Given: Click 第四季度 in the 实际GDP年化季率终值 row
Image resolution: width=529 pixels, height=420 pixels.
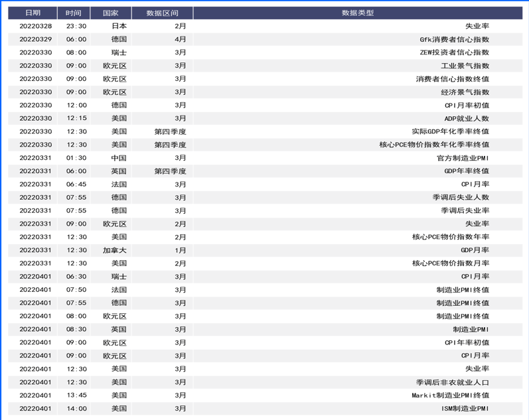Looking at the screenshot, I should 171,131.
